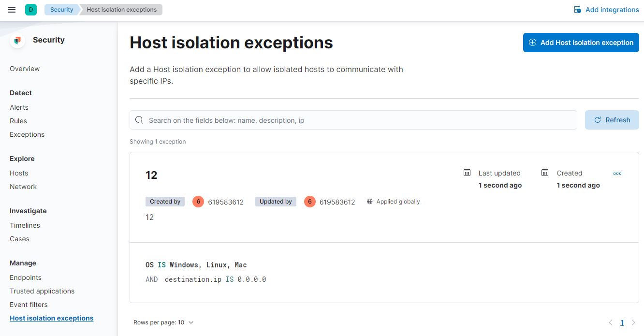Switch to Trusted applications page
644x336 pixels.
coord(42,291)
